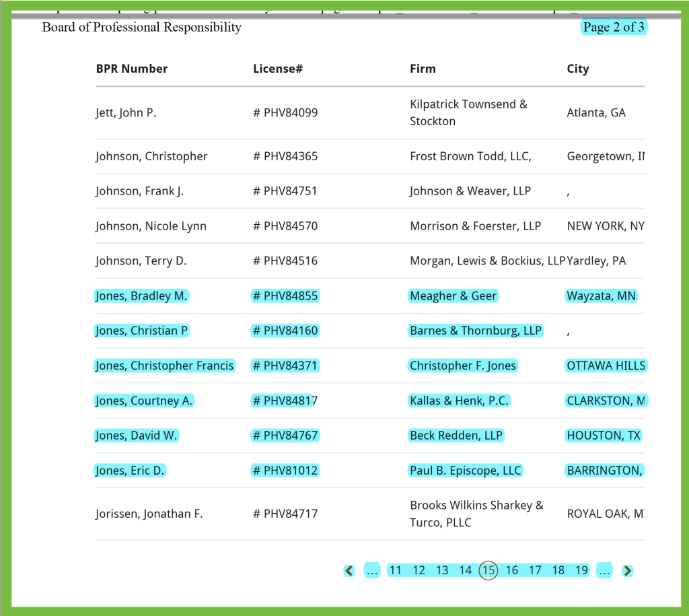Click the firm Meagher & Geer
Image resolution: width=689 pixels, height=616 pixels.
453,296
